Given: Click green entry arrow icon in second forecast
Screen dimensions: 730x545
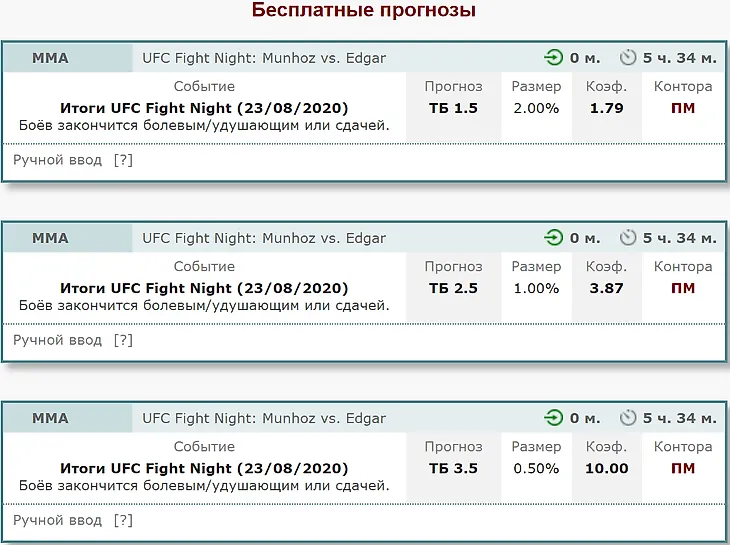Looking at the screenshot, I should coord(554,238).
